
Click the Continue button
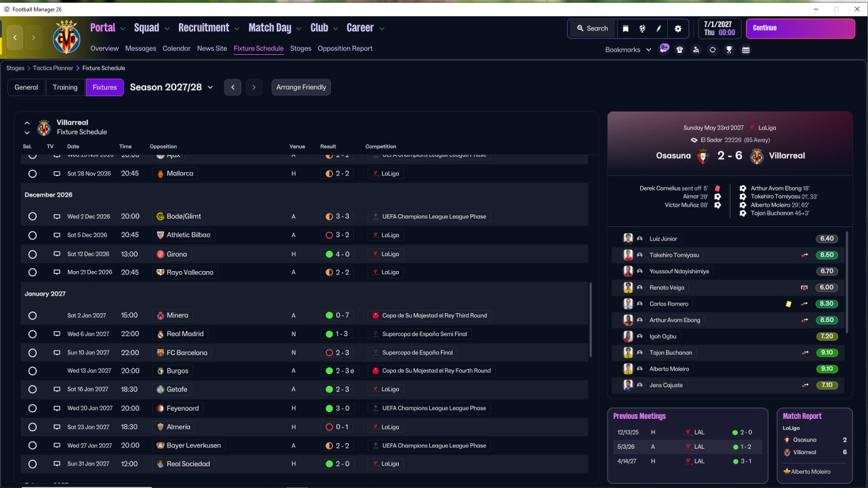point(800,28)
